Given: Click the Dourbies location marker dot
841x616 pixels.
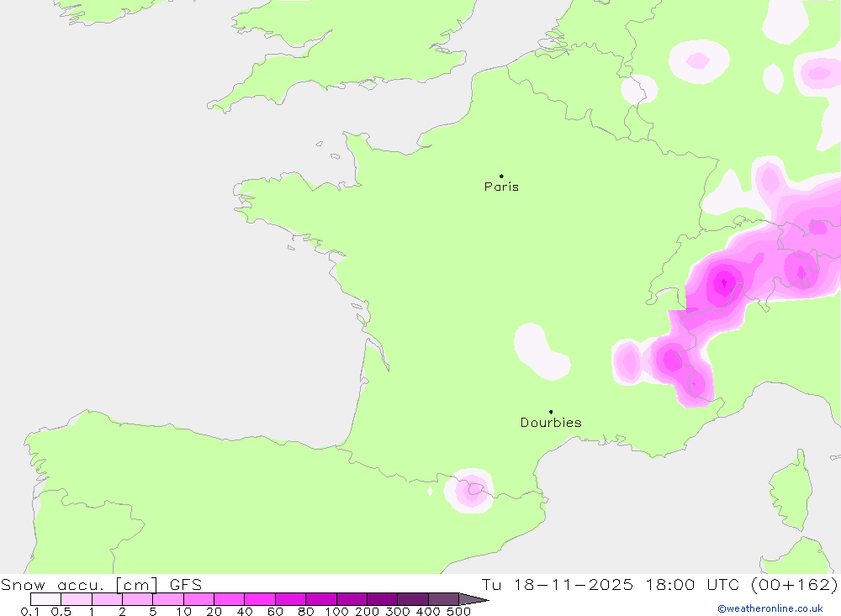Looking at the screenshot, I should pos(551,412).
